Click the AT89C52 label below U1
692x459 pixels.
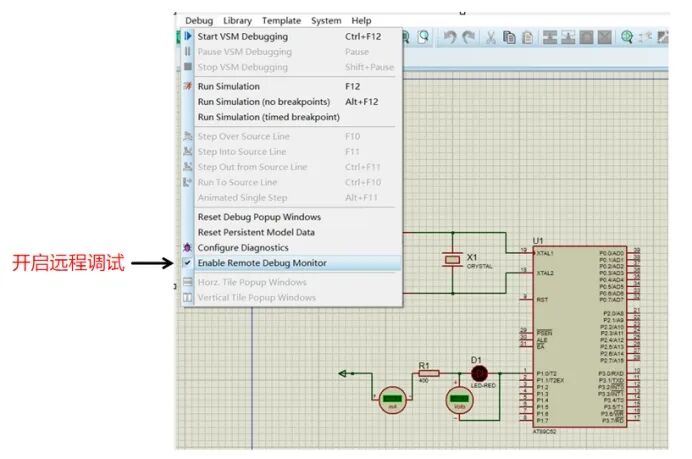(x=545, y=432)
